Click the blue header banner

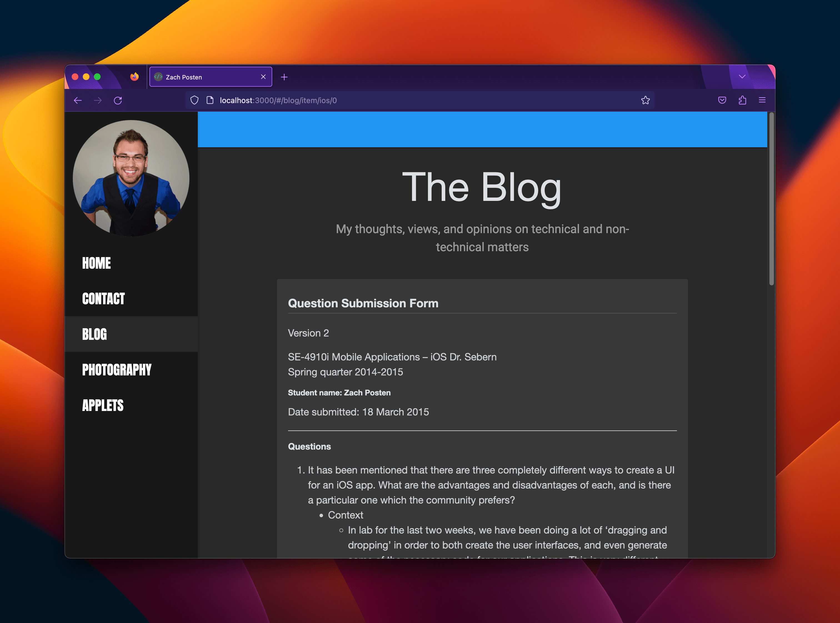click(482, 129)
